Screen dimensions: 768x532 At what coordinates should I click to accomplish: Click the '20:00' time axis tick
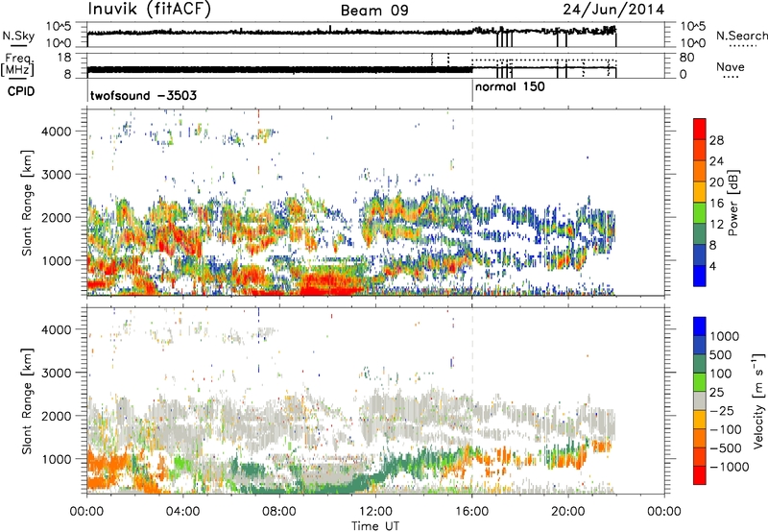(x=568, y=512)
